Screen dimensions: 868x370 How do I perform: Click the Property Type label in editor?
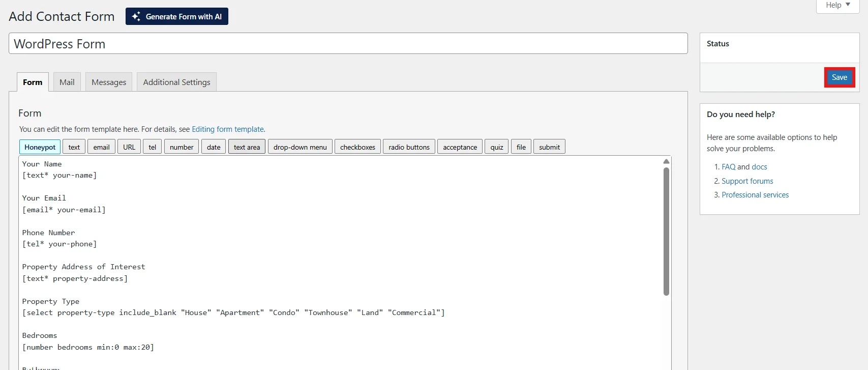click(x=51, y=301)
